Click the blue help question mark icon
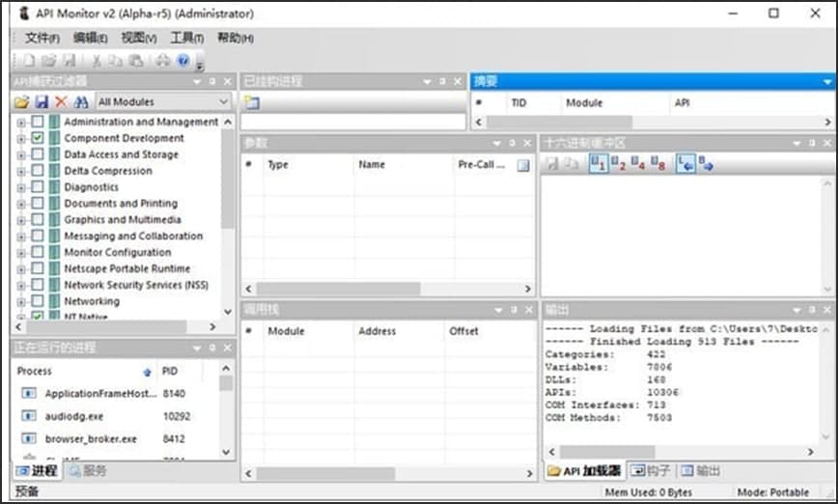838x504 pixels. [x=183, y=61]
